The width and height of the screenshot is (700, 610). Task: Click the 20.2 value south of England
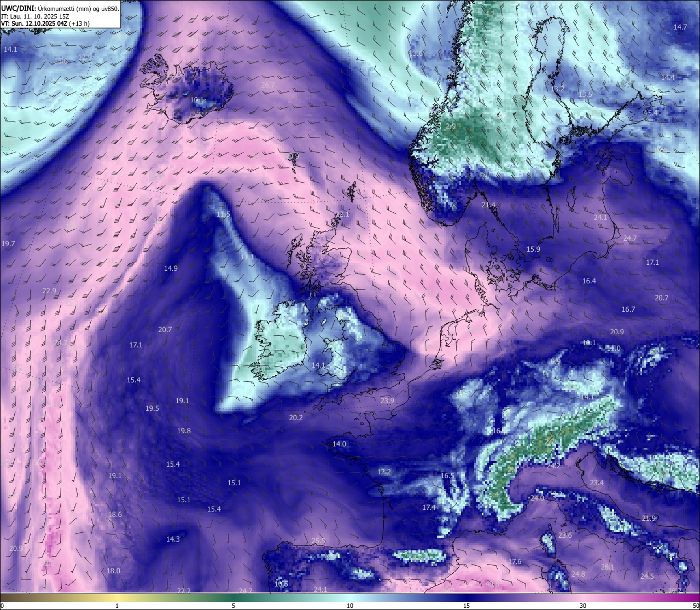(x=295, y=417)
